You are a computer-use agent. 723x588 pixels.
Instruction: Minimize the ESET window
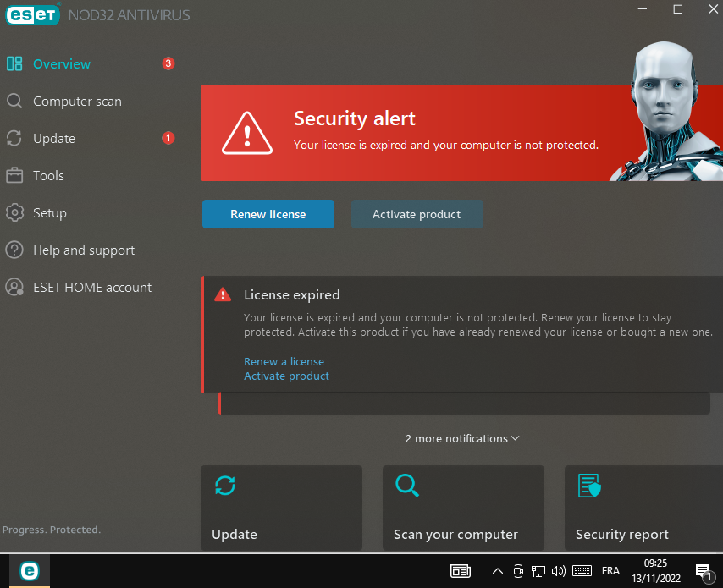(643, 9)
